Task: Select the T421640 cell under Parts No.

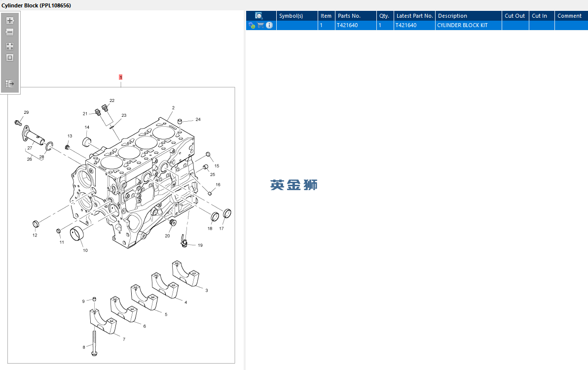Action: pyautogui.click(x=356, y=26)
